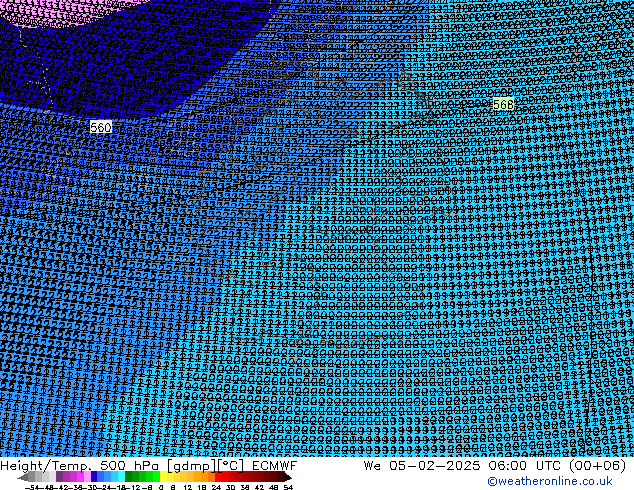Click the dark blue legend swatch
The width and height of the screenshot is (634, 490).
[x=94, y=476]
